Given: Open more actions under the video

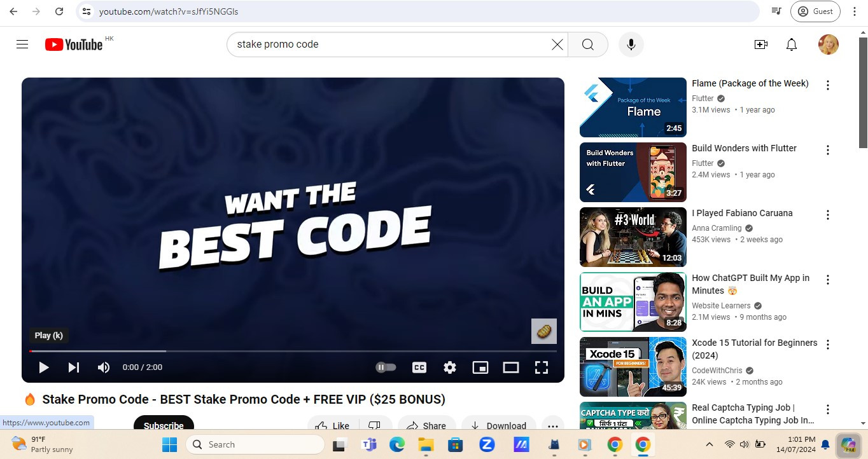Looking at the screenshot, I should click(x=553, y=424).
